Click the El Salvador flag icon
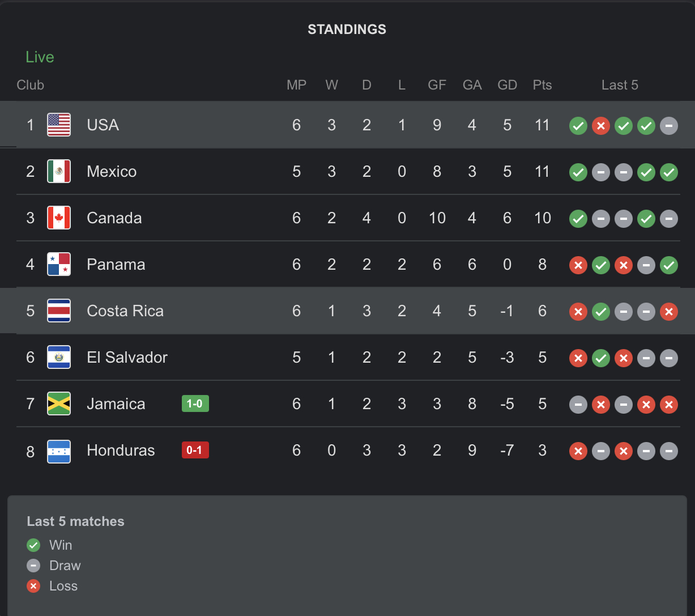 pyautogui.click(x=59, y=357)
